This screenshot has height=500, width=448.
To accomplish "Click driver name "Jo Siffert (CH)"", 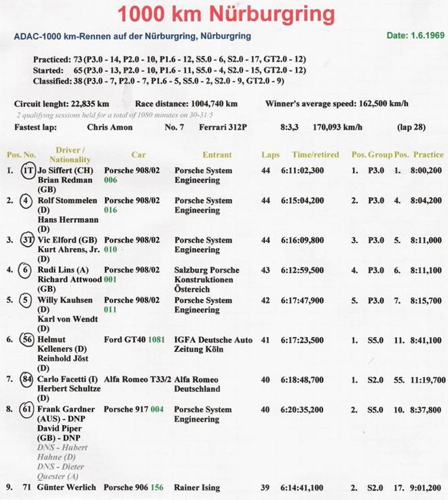I will coord(65,171).
